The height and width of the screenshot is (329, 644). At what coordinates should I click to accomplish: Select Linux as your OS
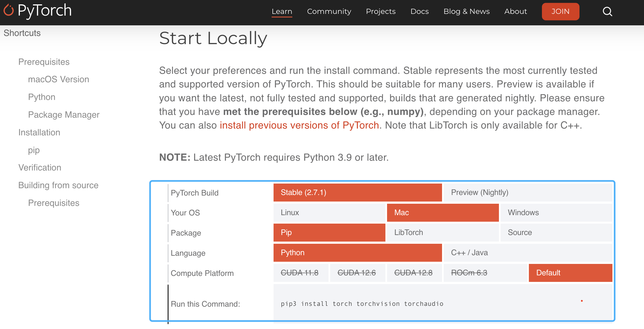click(x=329, y=213)
